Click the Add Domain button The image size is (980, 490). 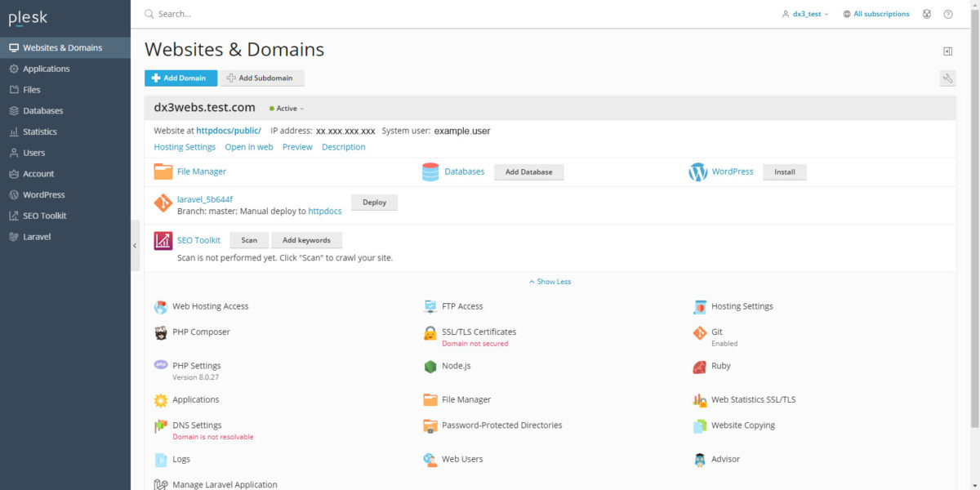pyautogui.click(x=180, y=78)
